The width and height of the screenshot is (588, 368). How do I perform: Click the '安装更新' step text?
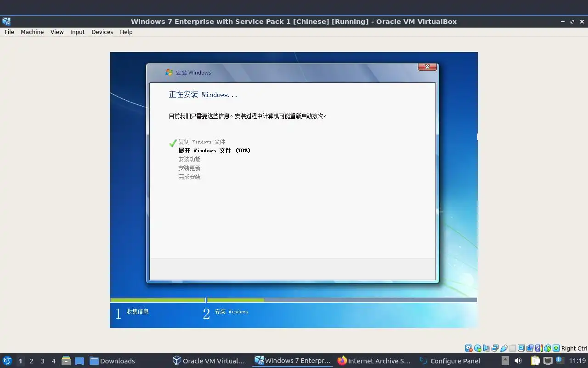coord(189,168)
